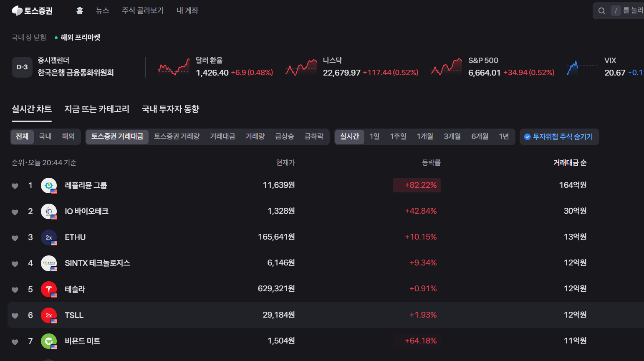Switch to the 국내 투자자 동향 tab
The image size is (644, 361).
tap(170, 109)
